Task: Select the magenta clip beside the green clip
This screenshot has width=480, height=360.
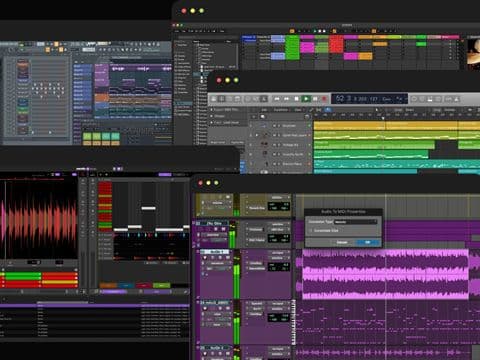Action: coord(307,47)
